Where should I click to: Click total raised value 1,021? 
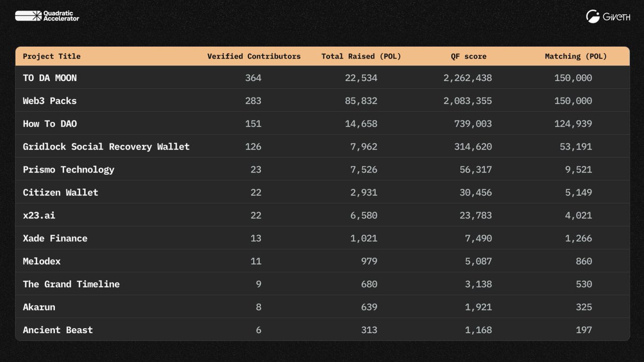(364, 238)
